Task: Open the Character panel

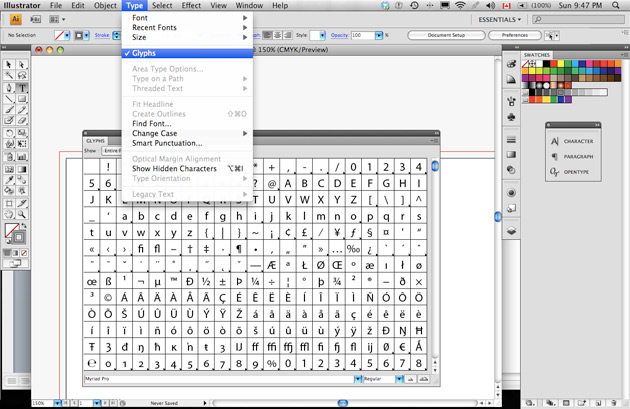Action: pos(578,141)
